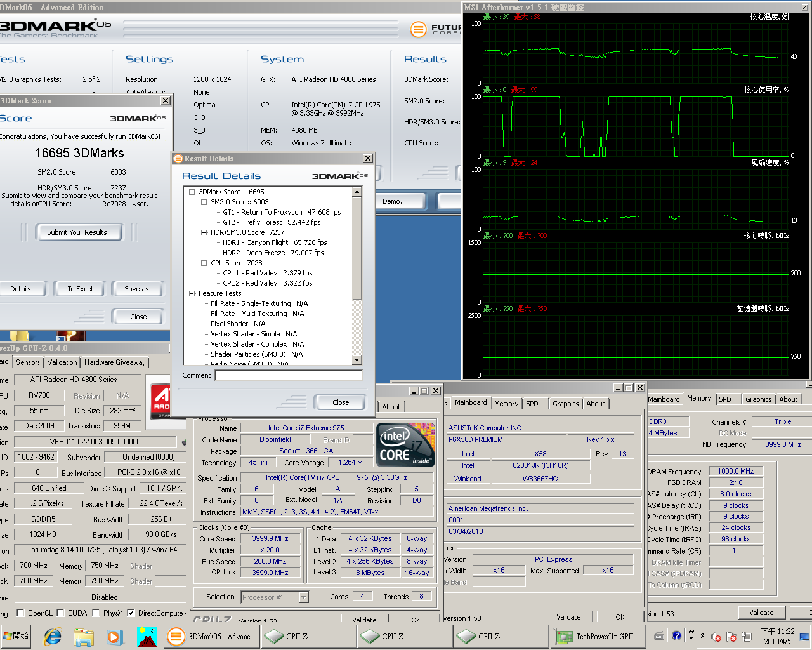
Task: Select CPU2 - Red Valley row
Action: [x=267, y=283]
